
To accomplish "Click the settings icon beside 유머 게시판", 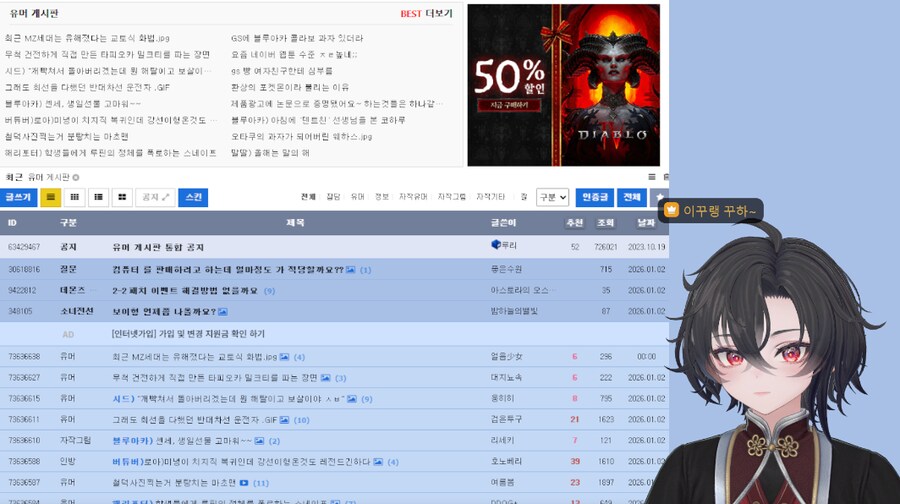I will (x=76, y=177).
